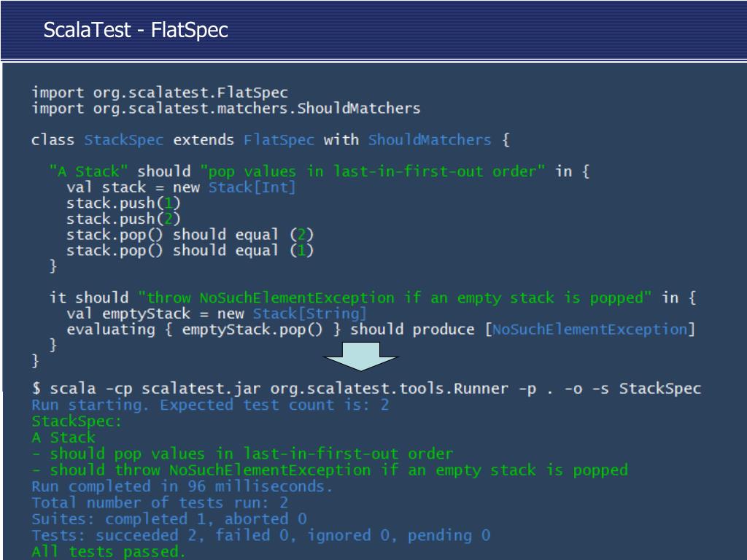This screenshot has height=560, width=747.
Task: Click the light blue down arrow
Action: [x=360, y=356]
